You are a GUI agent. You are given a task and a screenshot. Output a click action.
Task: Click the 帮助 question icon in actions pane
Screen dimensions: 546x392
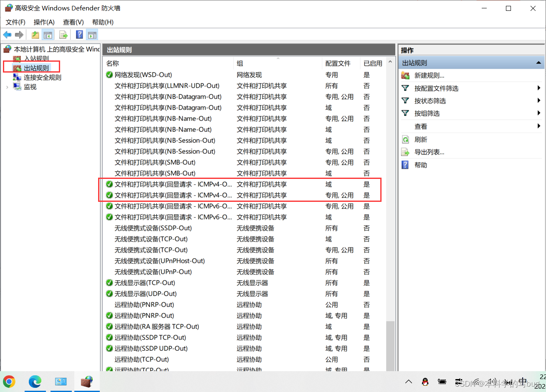click(x=405, y=165)
